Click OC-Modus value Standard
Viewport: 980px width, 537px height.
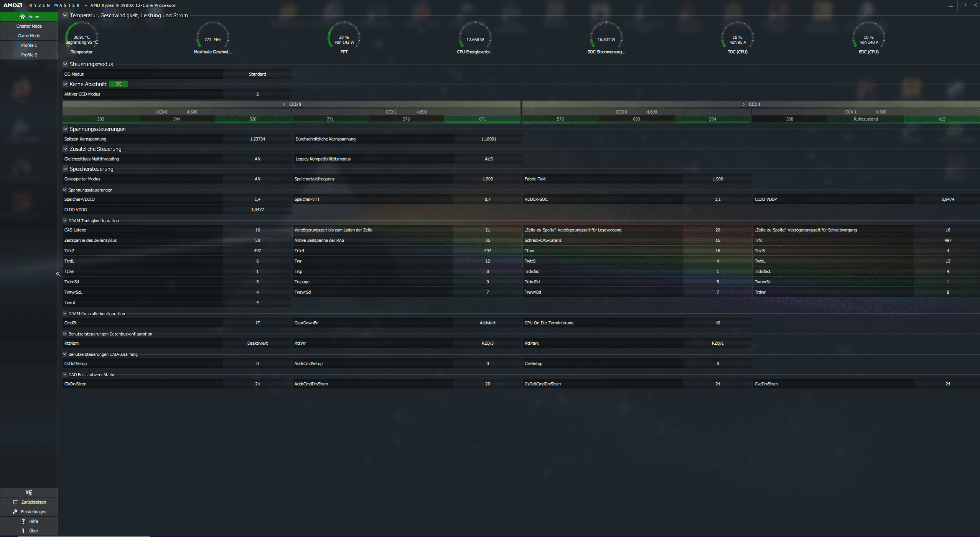tap(257, 74)
